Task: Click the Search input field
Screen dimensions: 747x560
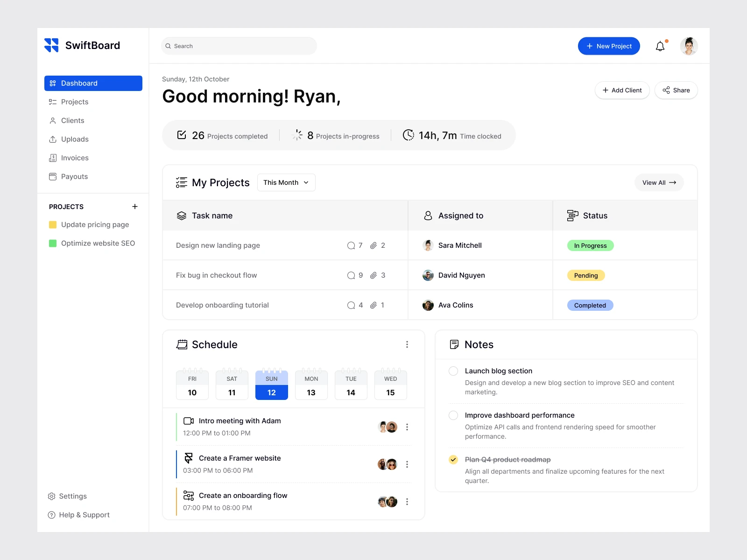Action: [x=239, y=46]
